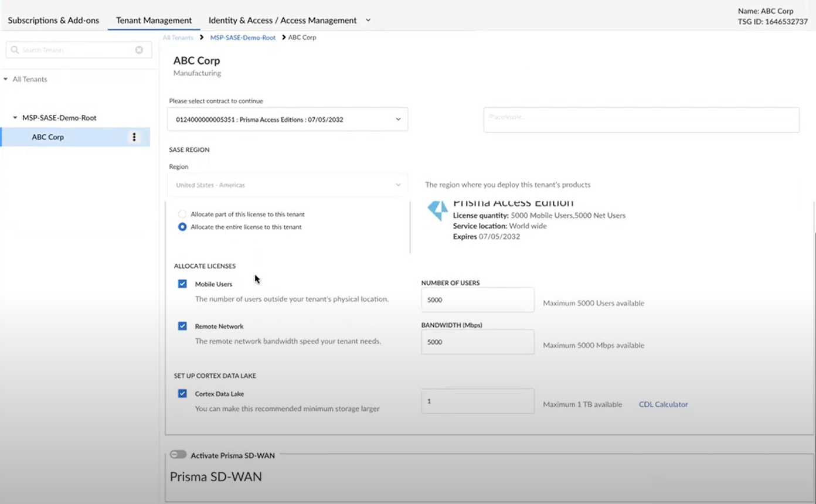Image resolution: width=816 pixels, height=504 pixels.
Task: Toggle the Remote Network checkbox
Action: click(182, 326)
